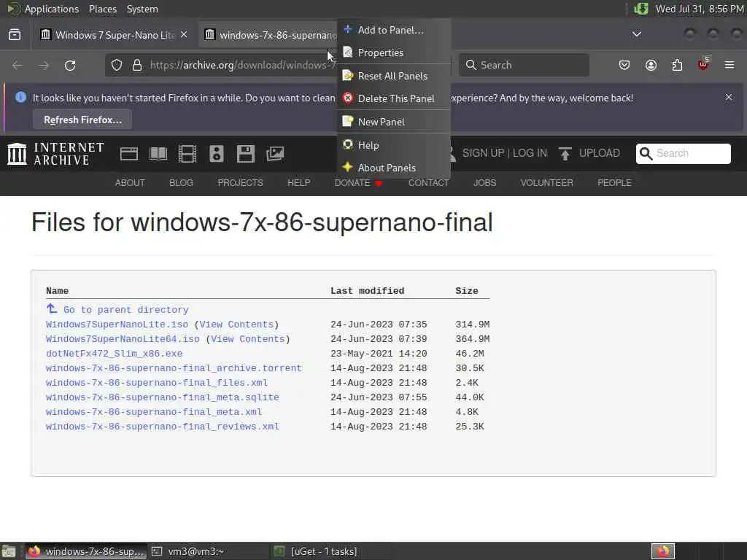Open Help from panel menu

393,145
